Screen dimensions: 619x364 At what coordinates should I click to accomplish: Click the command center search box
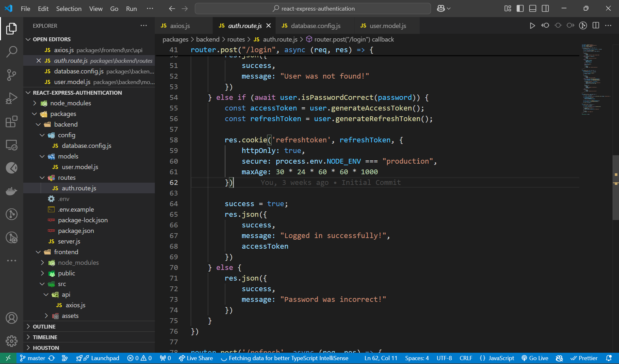point(313,9)
